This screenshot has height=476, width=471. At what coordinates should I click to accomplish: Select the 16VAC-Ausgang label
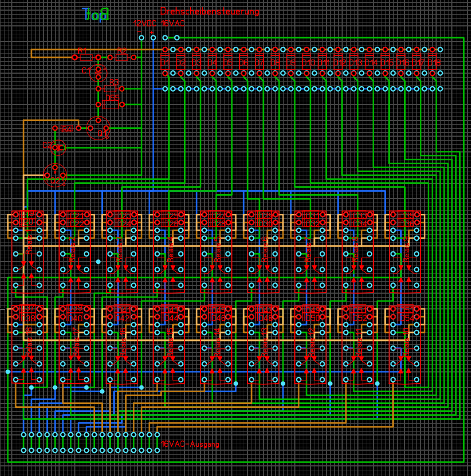click(x=190, y=444)
